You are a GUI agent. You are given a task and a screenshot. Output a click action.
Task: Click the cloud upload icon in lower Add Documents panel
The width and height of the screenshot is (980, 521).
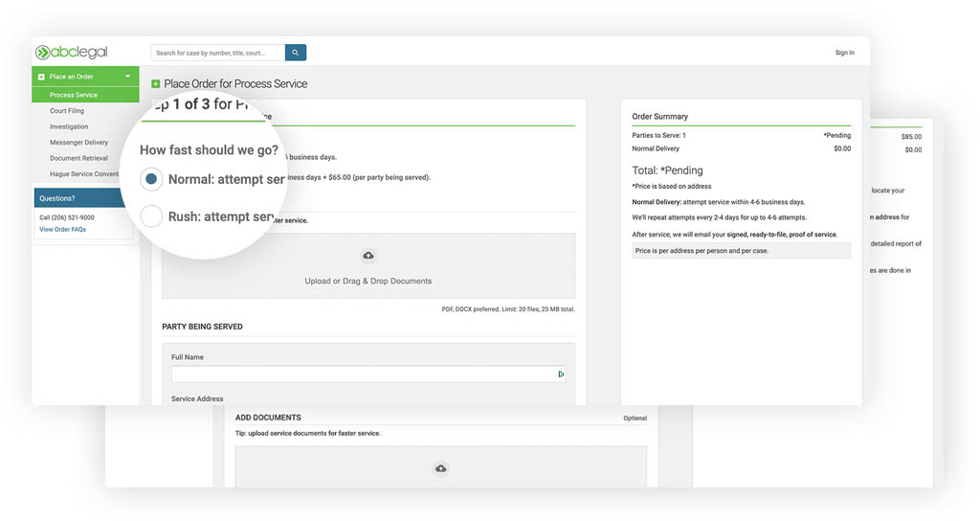point(440,468)
